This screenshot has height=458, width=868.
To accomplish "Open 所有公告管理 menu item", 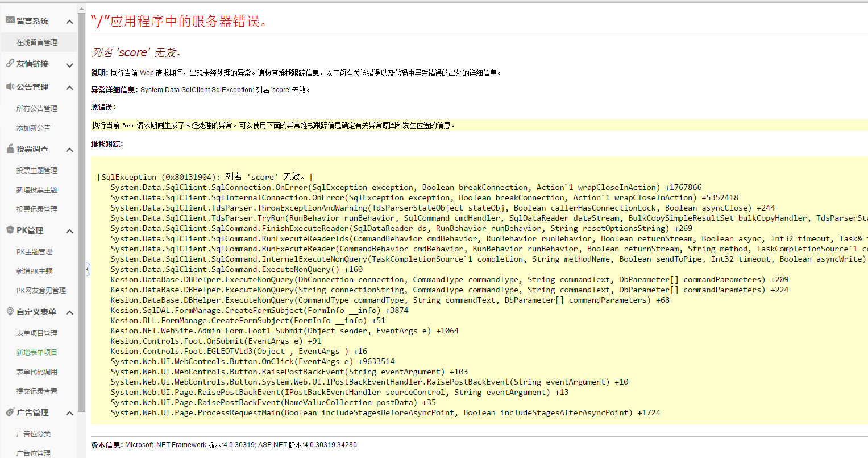I will tap(37, 108).
